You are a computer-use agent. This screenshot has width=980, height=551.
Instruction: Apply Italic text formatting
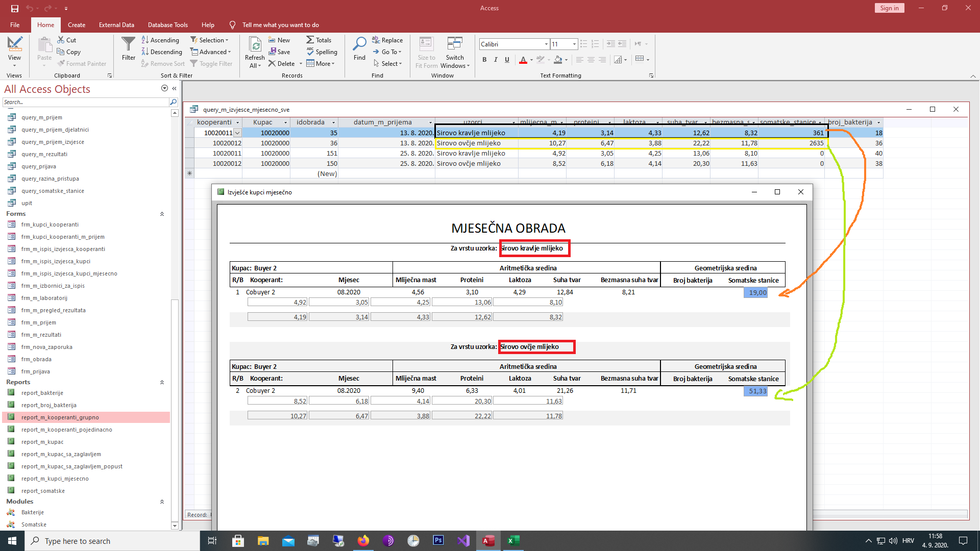point(496,60)
